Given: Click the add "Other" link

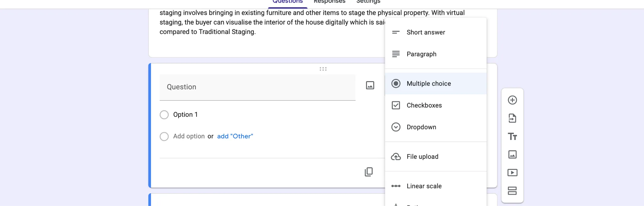Looking at the screenshot, I should point(235,136).
